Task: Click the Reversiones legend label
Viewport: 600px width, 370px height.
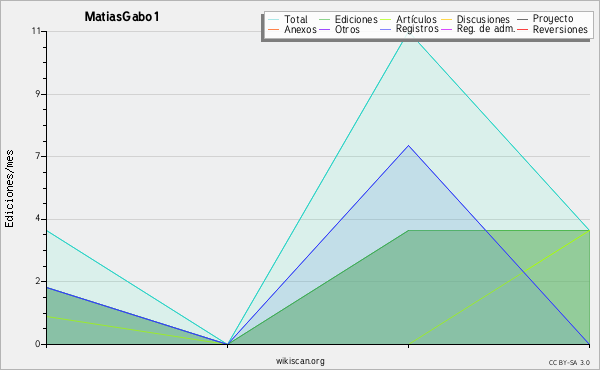Action: (x=560, y=29)
